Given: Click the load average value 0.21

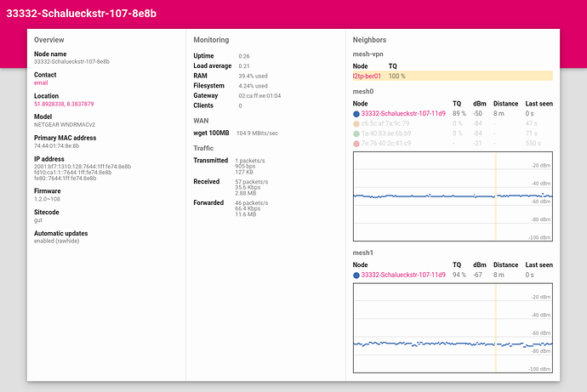Looking at the screenshot, I should click(x=244, y=65).
